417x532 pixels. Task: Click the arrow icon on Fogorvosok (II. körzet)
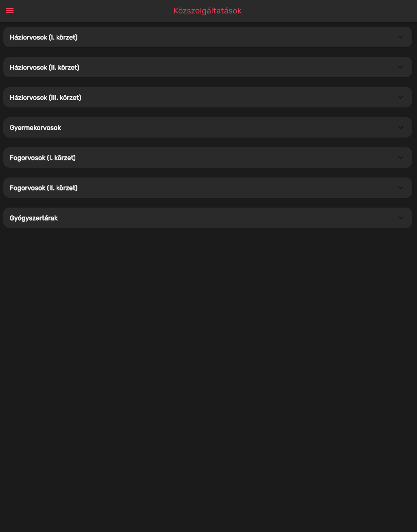401,188
